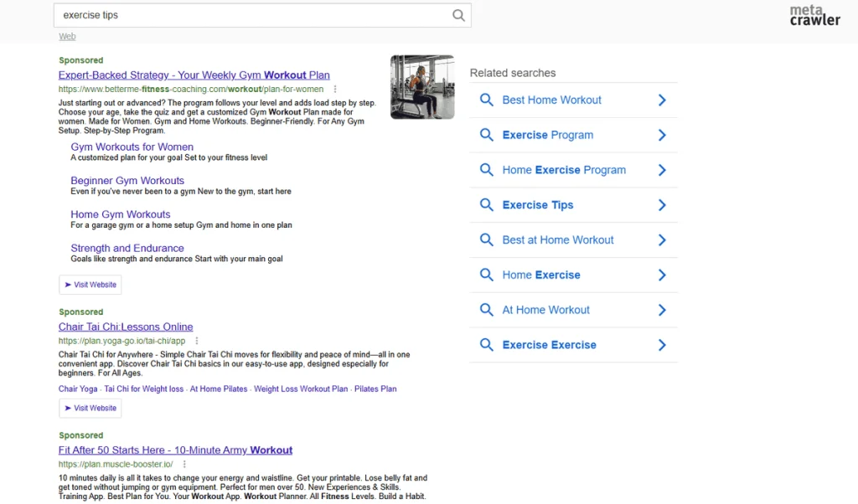
Task: Open chevron arrow for Home Exercise suggestion
Action: (662, 275)
